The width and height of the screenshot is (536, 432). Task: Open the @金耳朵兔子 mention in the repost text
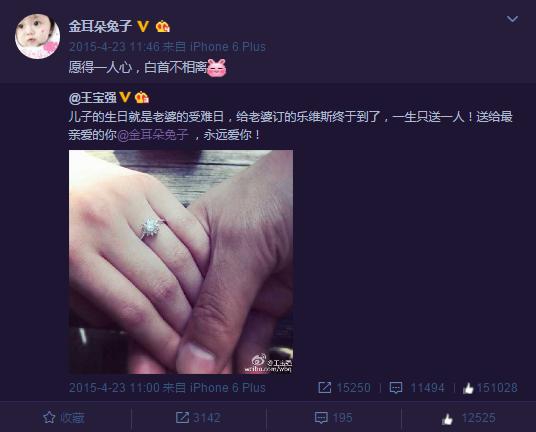153,135
